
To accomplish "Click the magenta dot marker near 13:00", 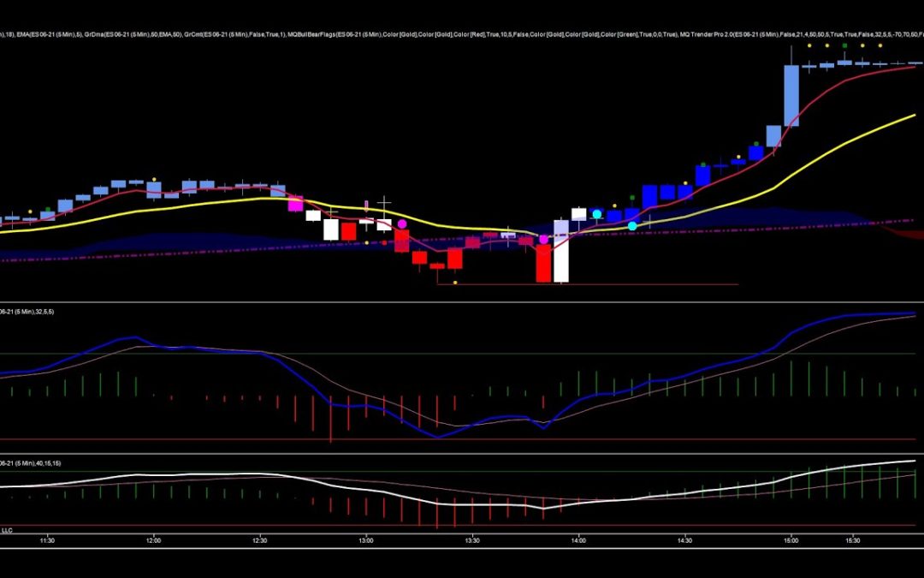I will point(402,224).
